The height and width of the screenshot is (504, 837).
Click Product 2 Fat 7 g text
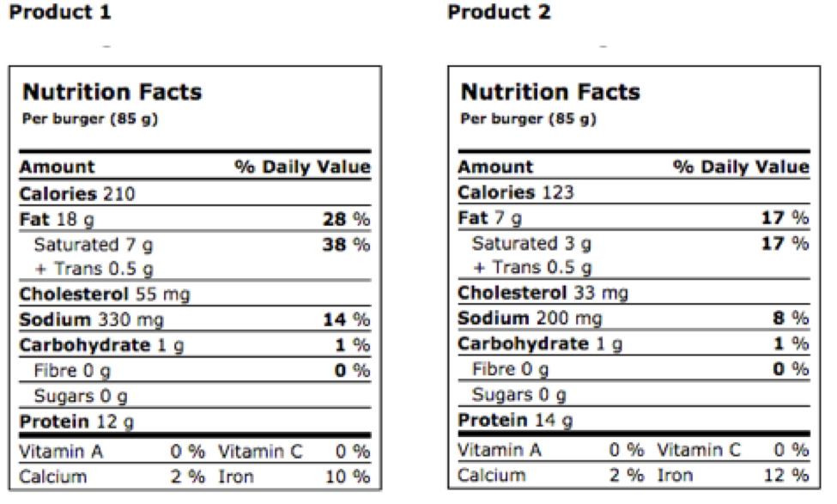pos(489,218)
